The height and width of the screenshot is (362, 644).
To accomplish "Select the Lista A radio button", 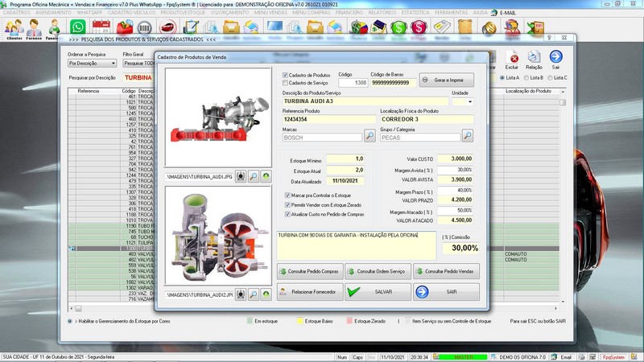I will (502, 77).
